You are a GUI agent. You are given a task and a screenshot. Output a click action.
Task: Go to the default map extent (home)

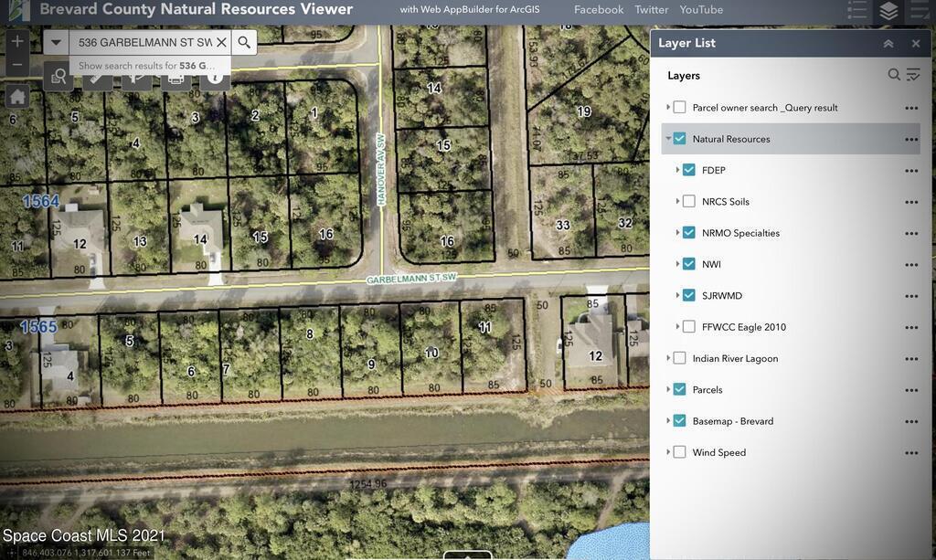click(17, 97)
